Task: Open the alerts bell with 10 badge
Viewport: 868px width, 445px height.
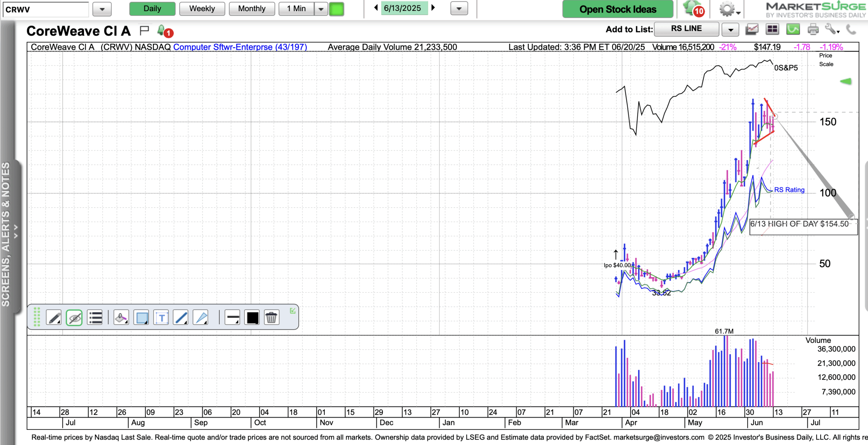Action: pos(692,9)
